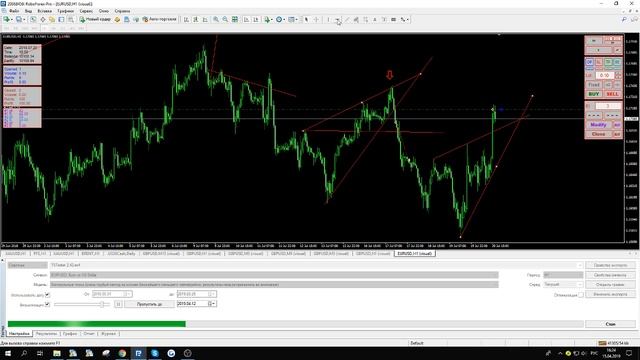Open the skip-to date picker dropdown
This screenshot has height=360, width=640.
(213, 304)
